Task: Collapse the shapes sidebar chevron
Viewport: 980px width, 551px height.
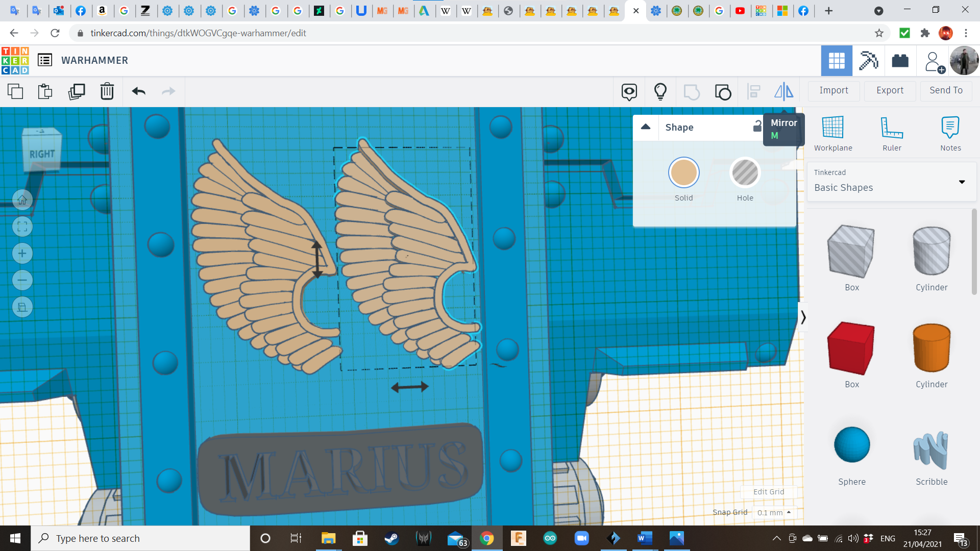Action: (x=803, y=317)
